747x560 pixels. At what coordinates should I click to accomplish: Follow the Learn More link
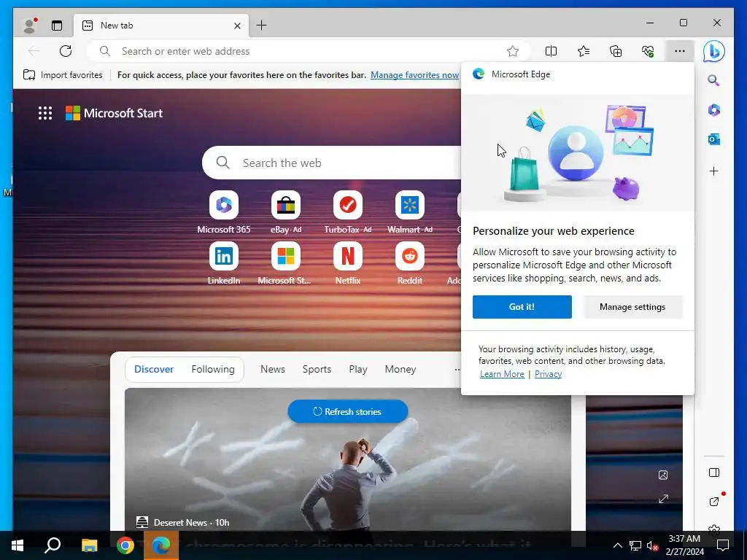pyautogui.click(x=502, y=374)
